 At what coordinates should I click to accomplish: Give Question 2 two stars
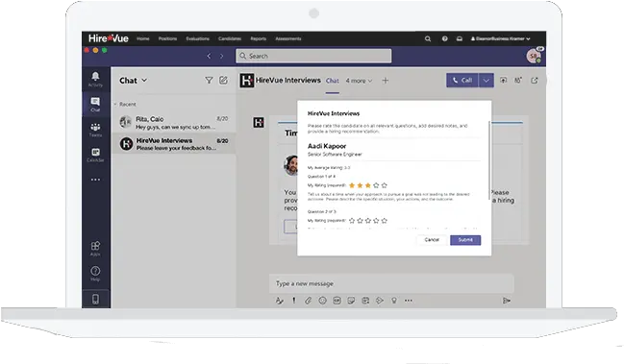(360, 221)
